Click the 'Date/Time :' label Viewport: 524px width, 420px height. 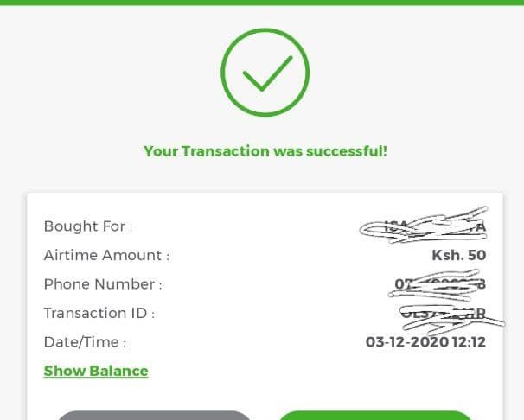86,342
